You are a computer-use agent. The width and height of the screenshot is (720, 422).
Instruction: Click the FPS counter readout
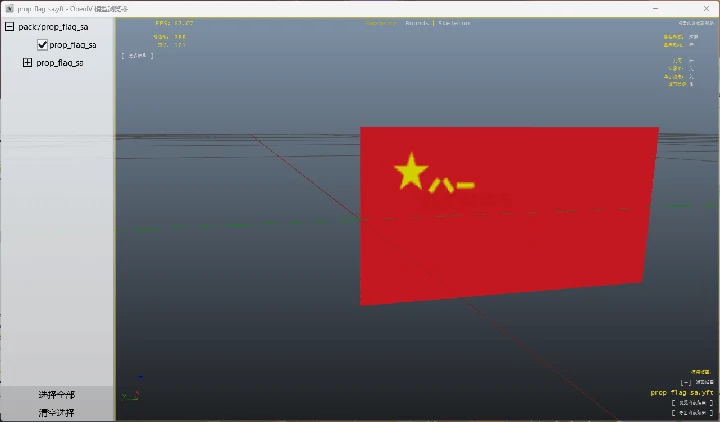point(174,23)
